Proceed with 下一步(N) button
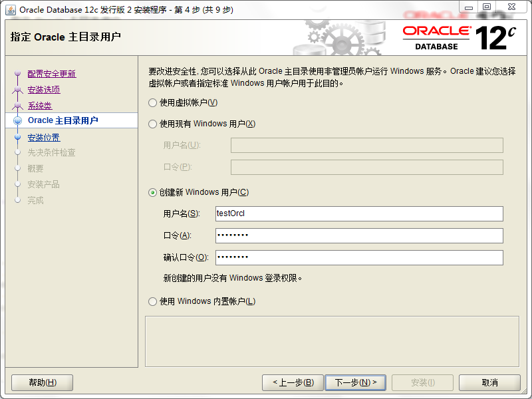532x399 pixels. pyautogui.click(x=356, y=383)
